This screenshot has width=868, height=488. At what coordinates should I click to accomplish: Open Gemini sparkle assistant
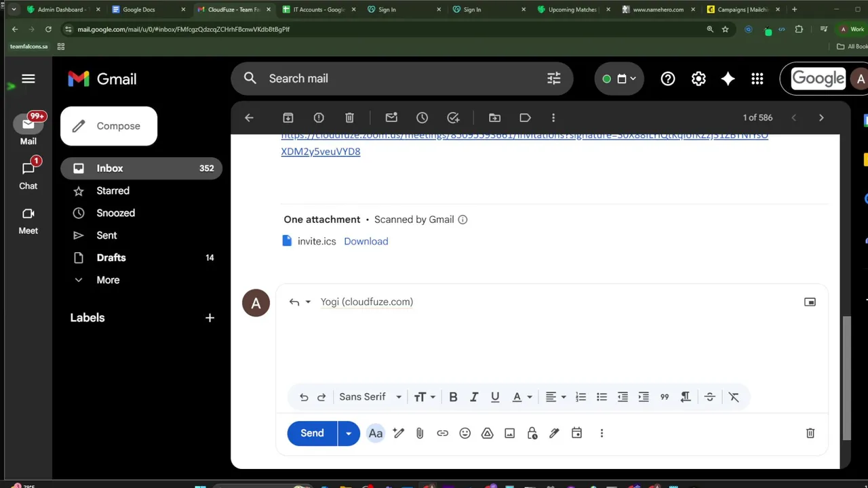click(x=728, y=79)
